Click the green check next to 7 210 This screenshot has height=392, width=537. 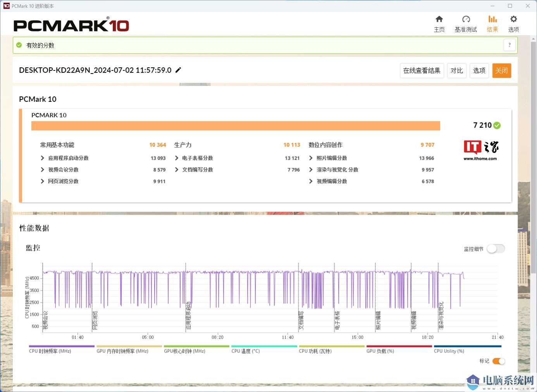point(497,125)
